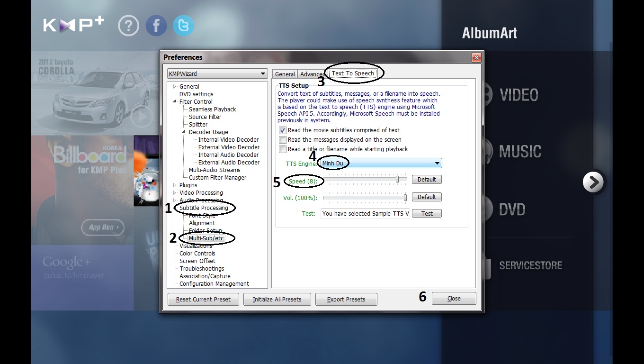
Task: Open the VIDEO section
Action: [x=519, y=95]
